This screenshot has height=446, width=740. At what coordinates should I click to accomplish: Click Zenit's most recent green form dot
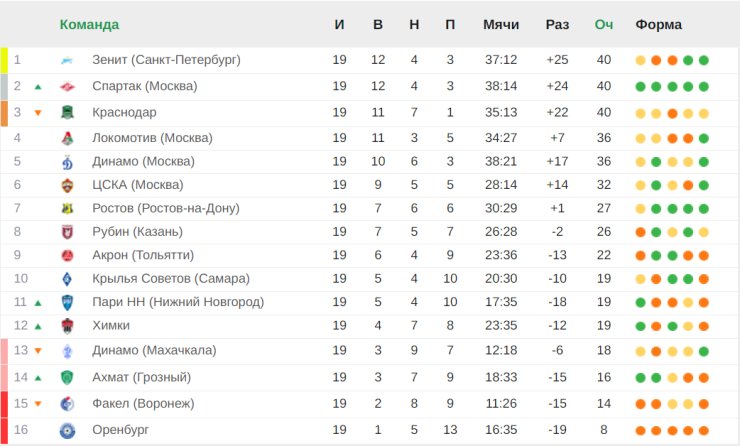click(x=704, y=60)
